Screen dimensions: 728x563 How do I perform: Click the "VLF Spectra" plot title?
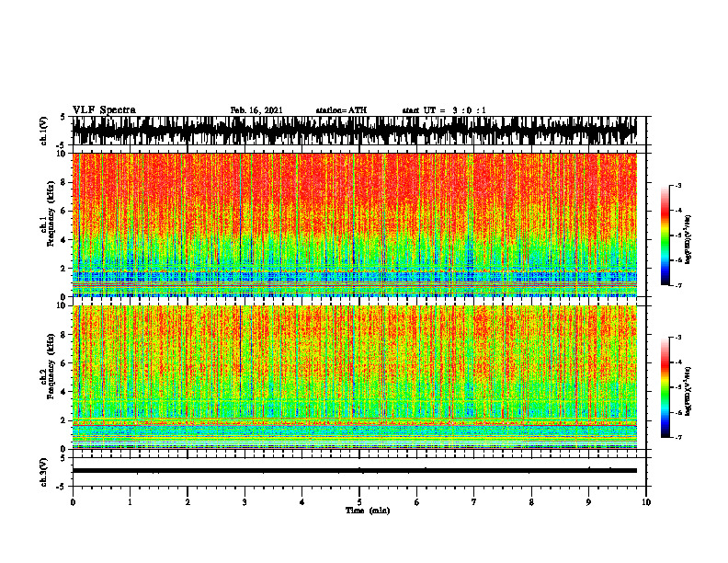coord(105,110)
